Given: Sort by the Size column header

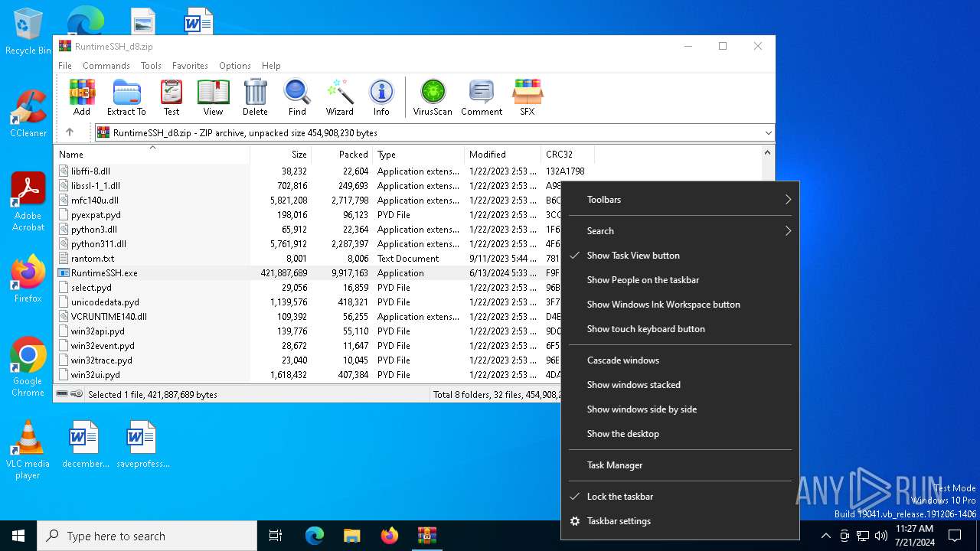Looking at the screenshot, I should coord(280,154).
